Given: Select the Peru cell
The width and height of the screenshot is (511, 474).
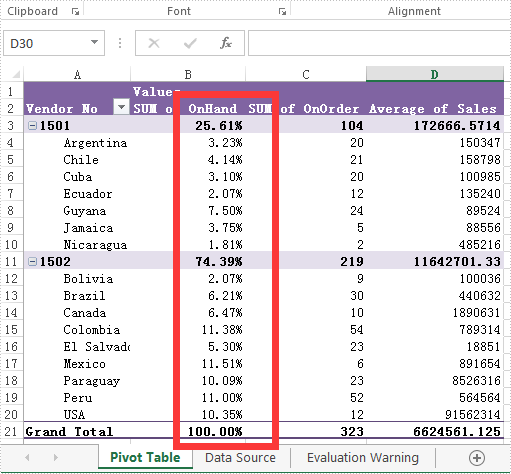Looking at the screenshot, I should tap(77, 398).
